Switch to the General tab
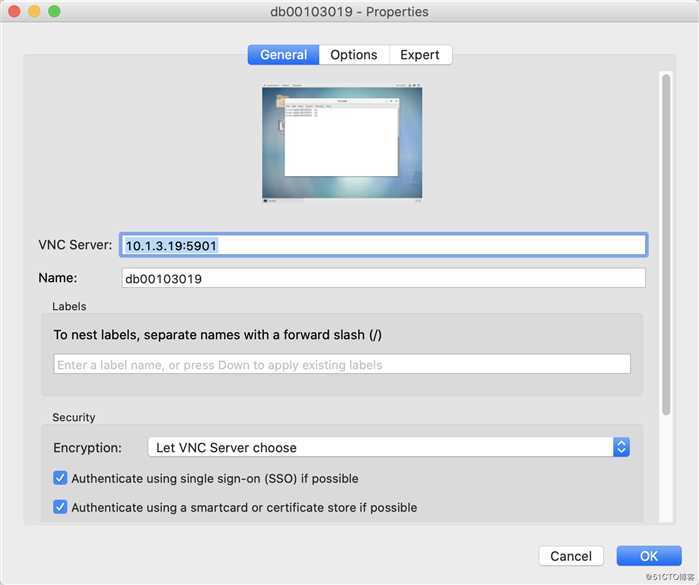The width and height of the screenshot is (699, 585). [284, 55]
